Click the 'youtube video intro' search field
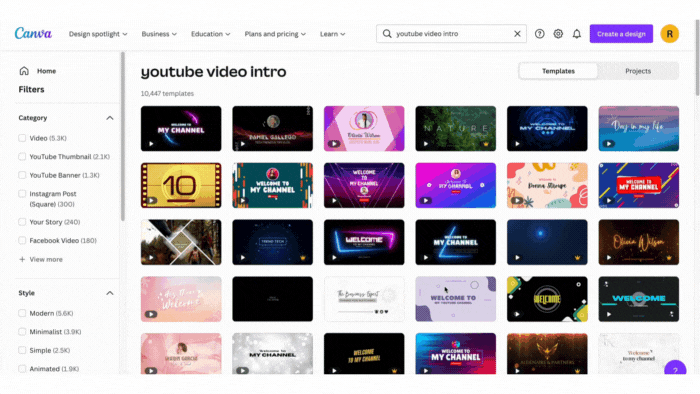The width and height of the screenshot is (700, 394). (451, 34)
